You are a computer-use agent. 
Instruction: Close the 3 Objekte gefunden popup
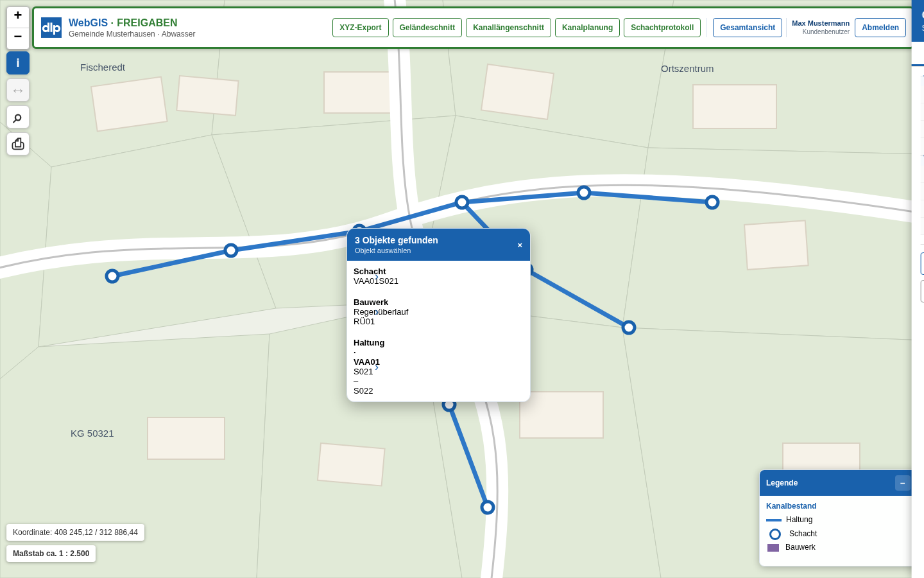click(520, 245)
